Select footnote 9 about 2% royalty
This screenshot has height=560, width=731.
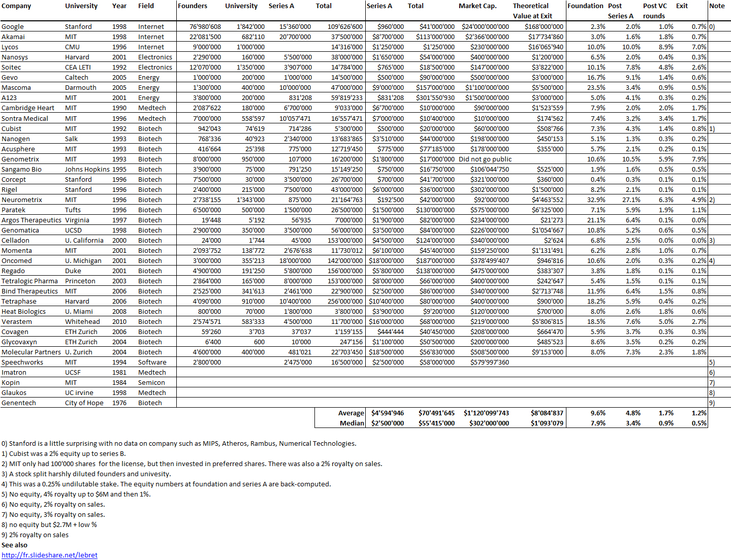coord(35,535)
